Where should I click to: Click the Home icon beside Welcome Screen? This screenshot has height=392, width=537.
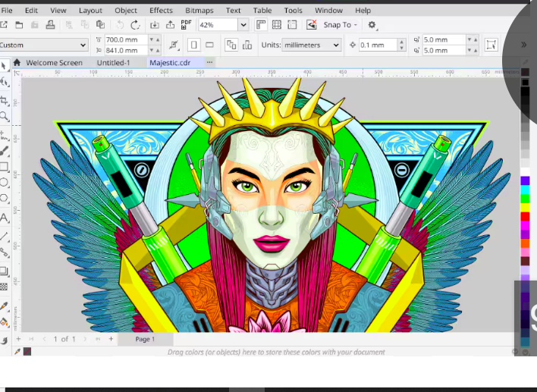(17, 63)
